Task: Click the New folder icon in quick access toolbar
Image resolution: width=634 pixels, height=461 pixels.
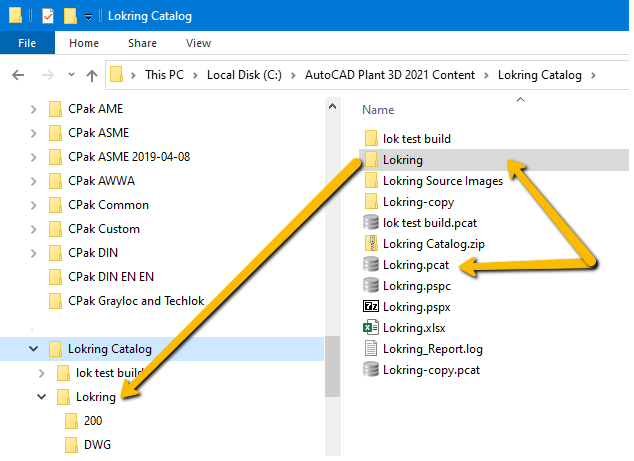Action: pyautogui.click(x=70, y=16)
